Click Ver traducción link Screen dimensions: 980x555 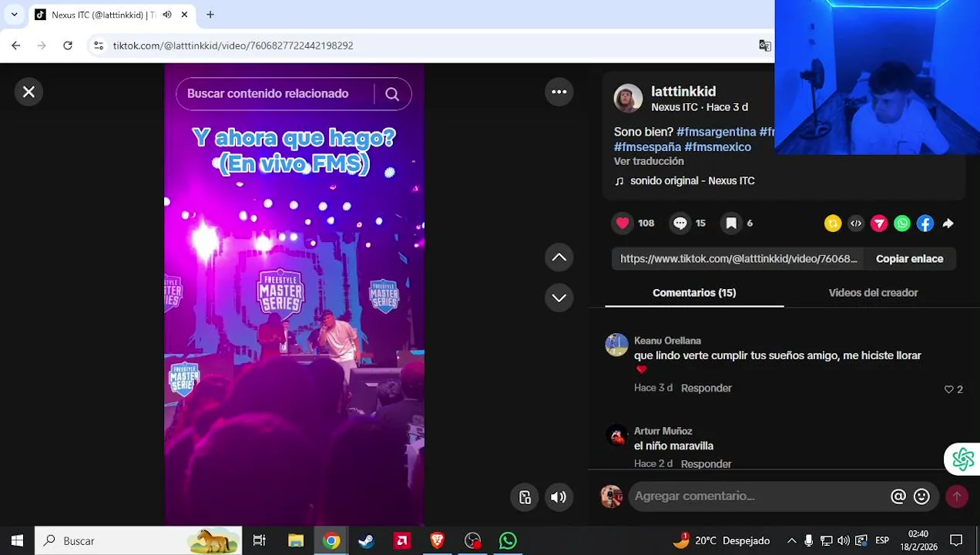click(x=649, y=161)
